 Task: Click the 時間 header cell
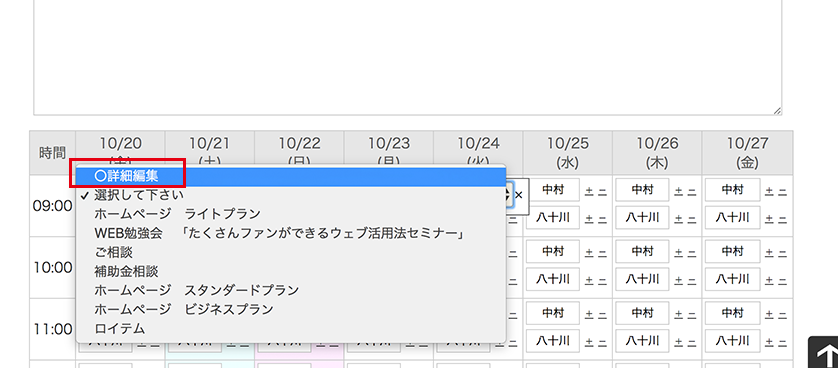tap(52, 153)
